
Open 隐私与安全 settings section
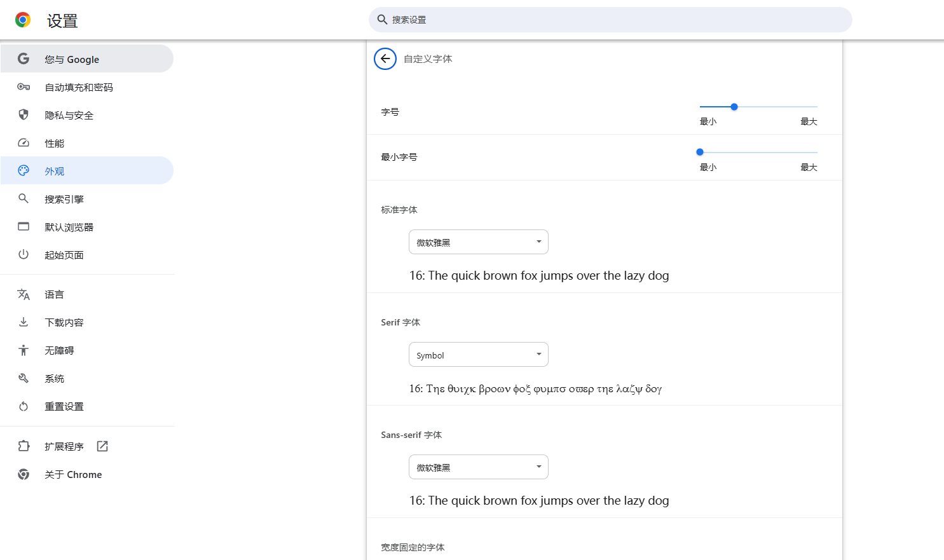click(x=87, y=115)
